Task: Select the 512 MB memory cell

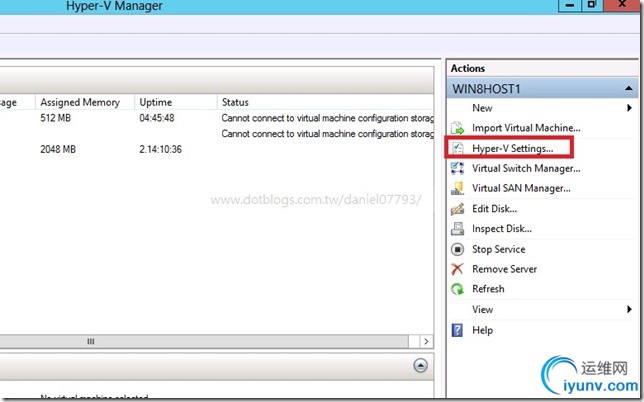Action: coord(55,118)
